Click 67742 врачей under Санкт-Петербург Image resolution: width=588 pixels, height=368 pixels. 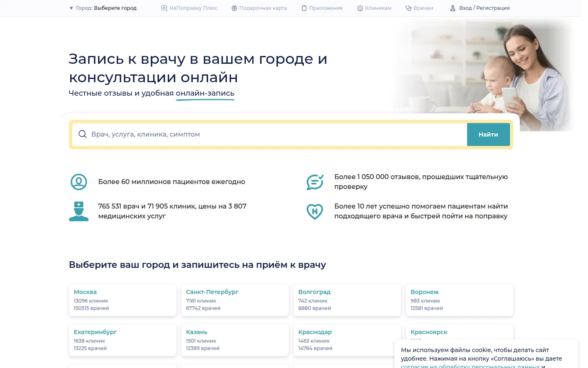tap(203, 308)
